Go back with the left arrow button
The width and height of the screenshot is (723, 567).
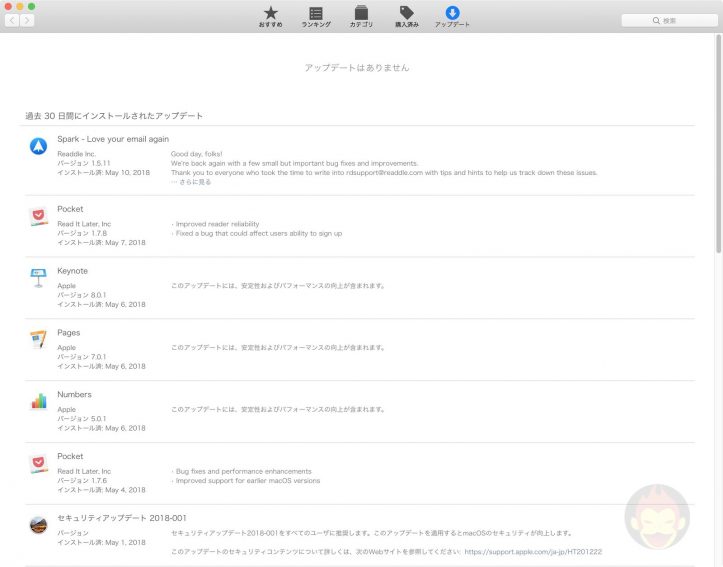pos(12,20)
